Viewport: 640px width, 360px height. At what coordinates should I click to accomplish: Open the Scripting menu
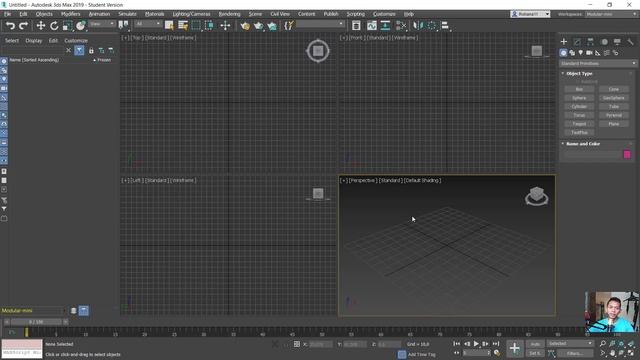356,14
